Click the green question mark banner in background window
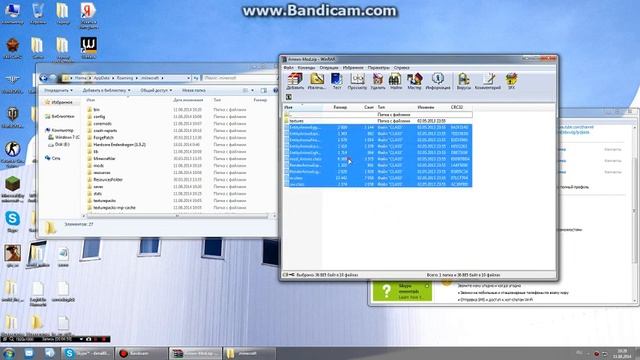640x360 pixels. (402, 291)
